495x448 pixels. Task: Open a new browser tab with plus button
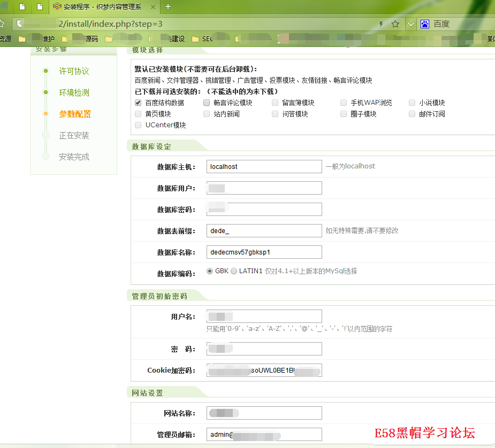[168, 7]
